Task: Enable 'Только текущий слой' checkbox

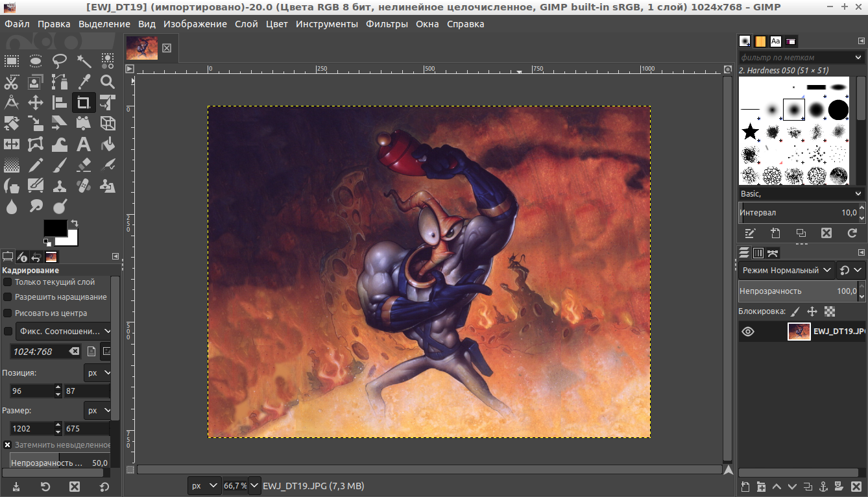Action: [8, 282]
